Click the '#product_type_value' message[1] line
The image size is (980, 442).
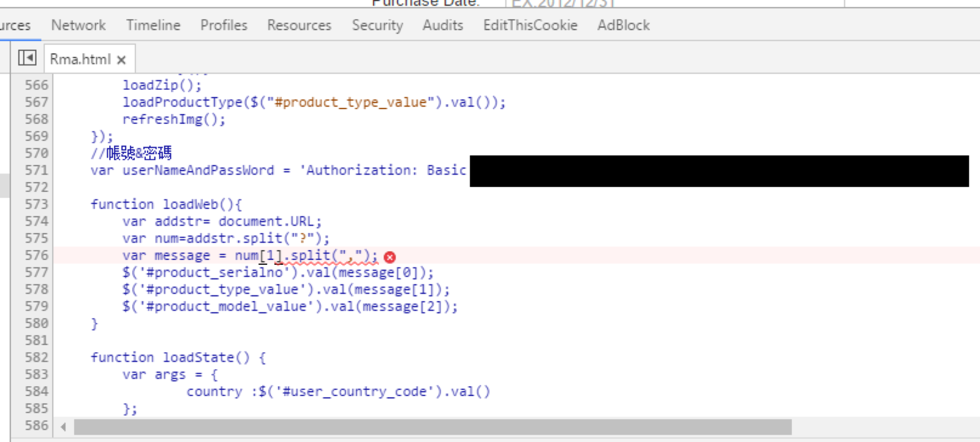286,289
